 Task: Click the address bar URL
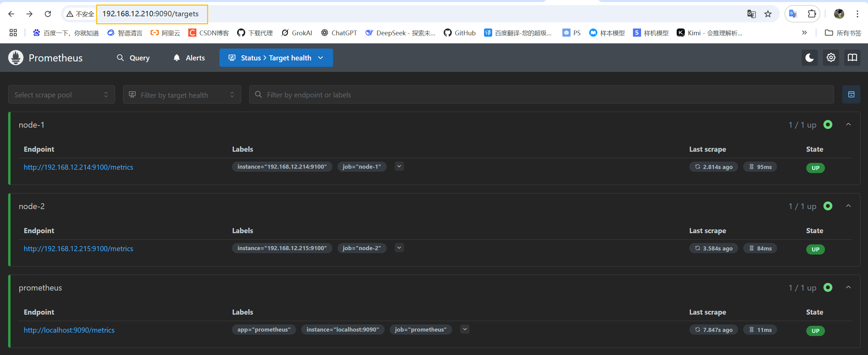click(150, 14)
